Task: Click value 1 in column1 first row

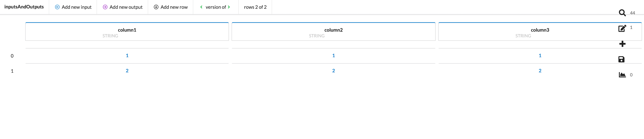Action: (127, 55)
